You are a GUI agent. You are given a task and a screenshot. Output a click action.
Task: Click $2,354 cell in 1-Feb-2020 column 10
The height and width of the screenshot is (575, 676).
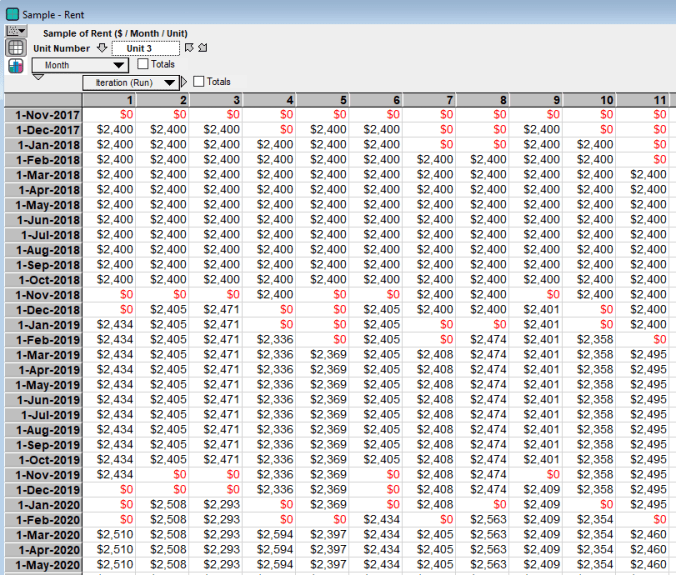coord(590,519)
